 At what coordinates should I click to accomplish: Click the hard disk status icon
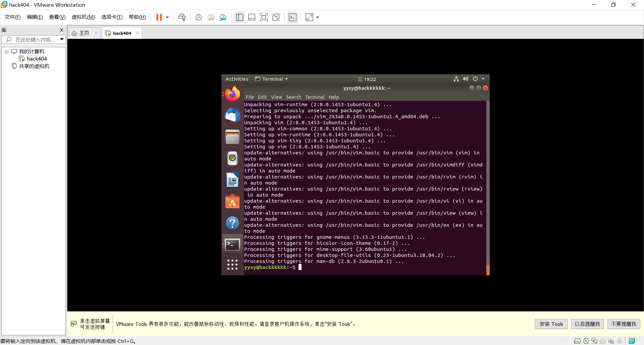577,341
